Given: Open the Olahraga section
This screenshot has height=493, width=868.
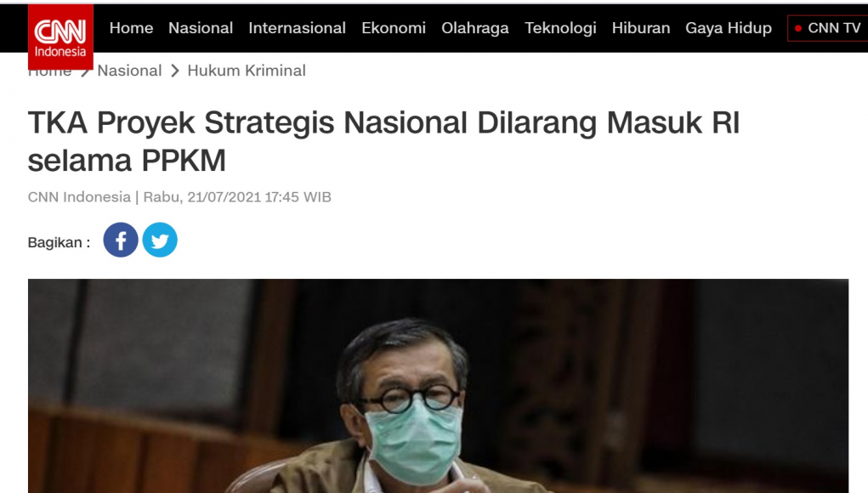Looking at the screenshot, I should tap(475, 28).
